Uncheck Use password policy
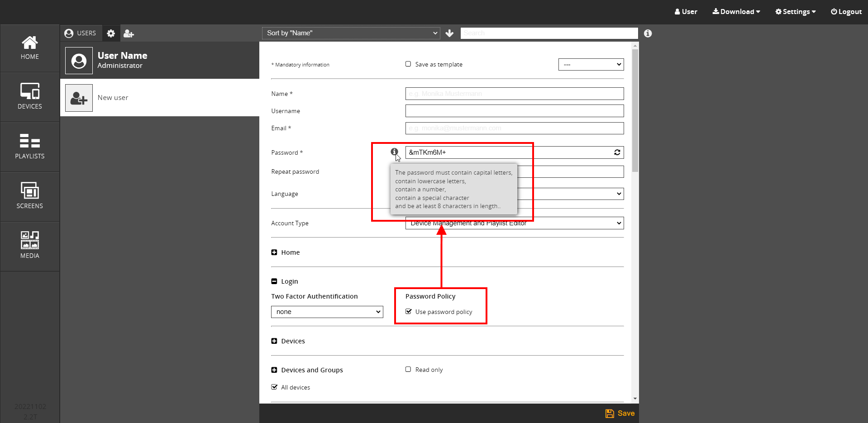The width and height of the screenshot is (868, 423). 409,312
